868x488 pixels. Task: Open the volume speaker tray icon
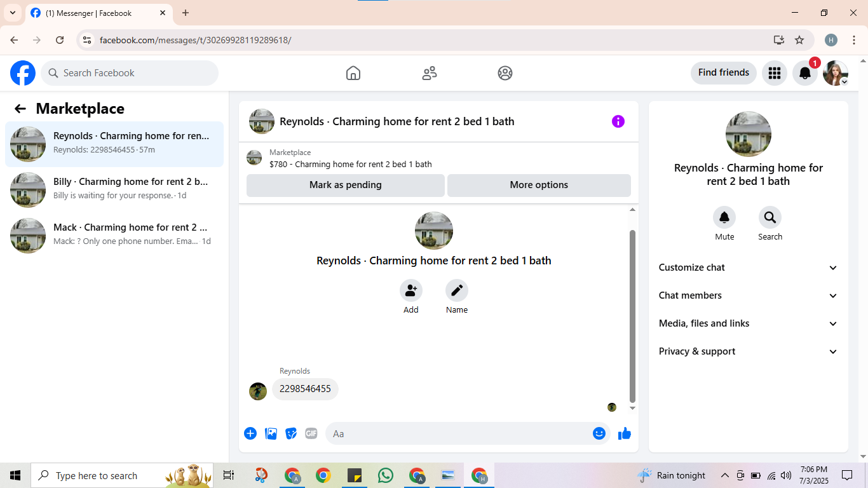(x=786, y=475)
